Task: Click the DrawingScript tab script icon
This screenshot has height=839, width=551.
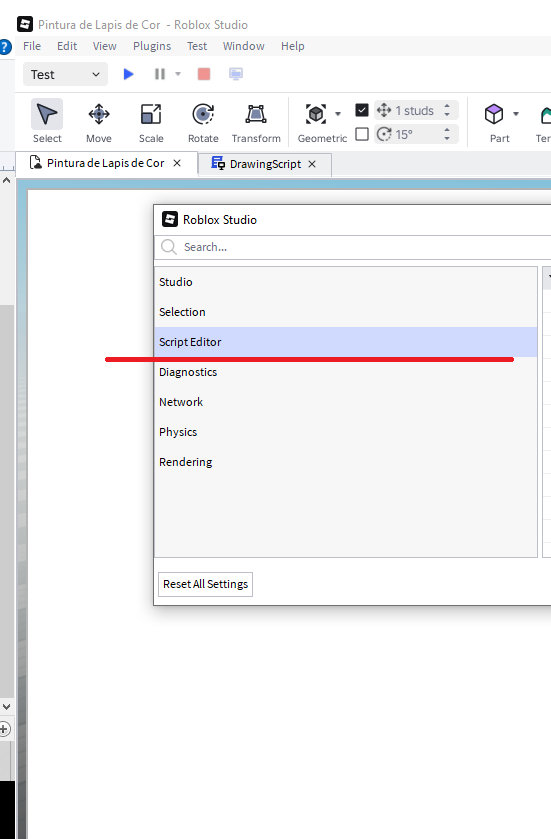Action: click(x=218, y=163)
